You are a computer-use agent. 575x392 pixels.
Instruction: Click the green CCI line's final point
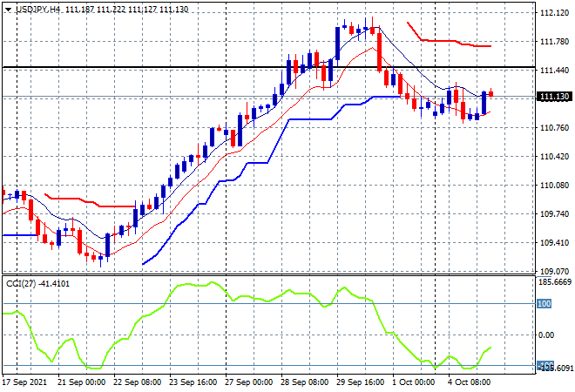[x=490, y=348]
